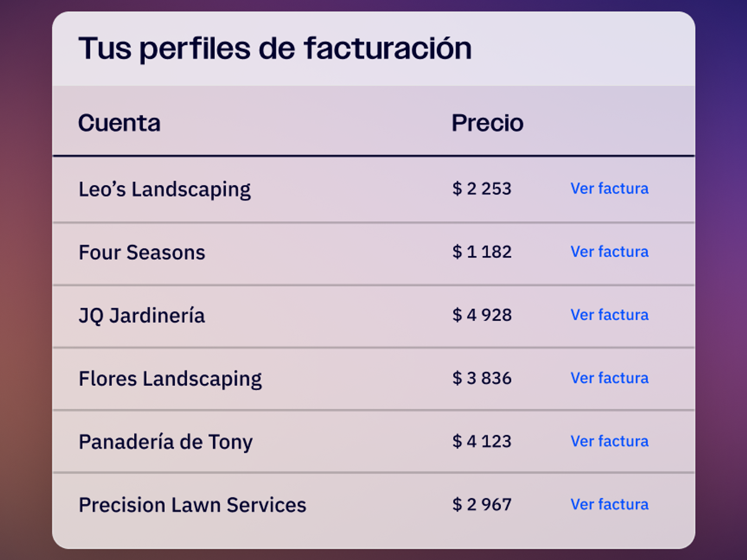Image resolution: width=747 pixels, height=560 pixels.
Task: Click the Cuenta column header
Action: [x=119, y=123]
